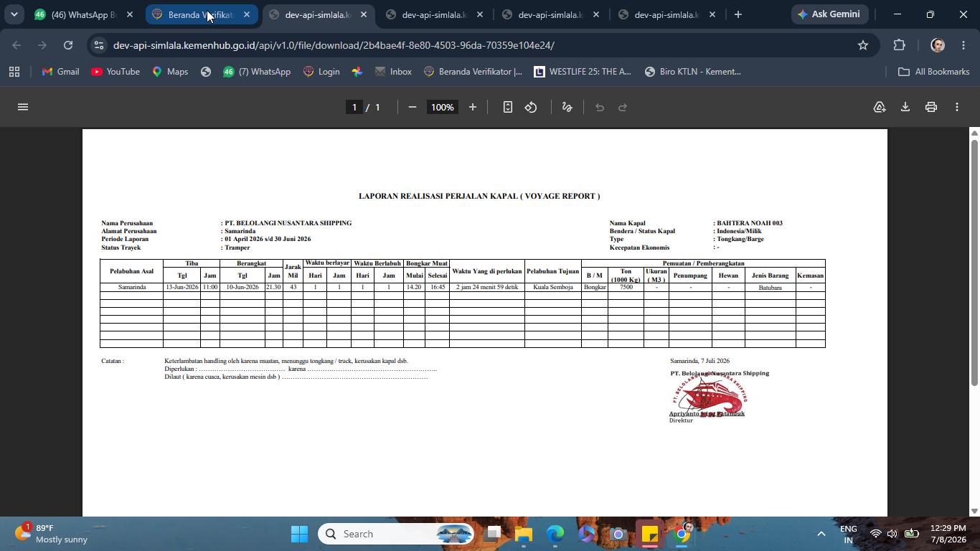
Task: Open the WESTLIFE 25 bookmark
Action: click(583, 72)
